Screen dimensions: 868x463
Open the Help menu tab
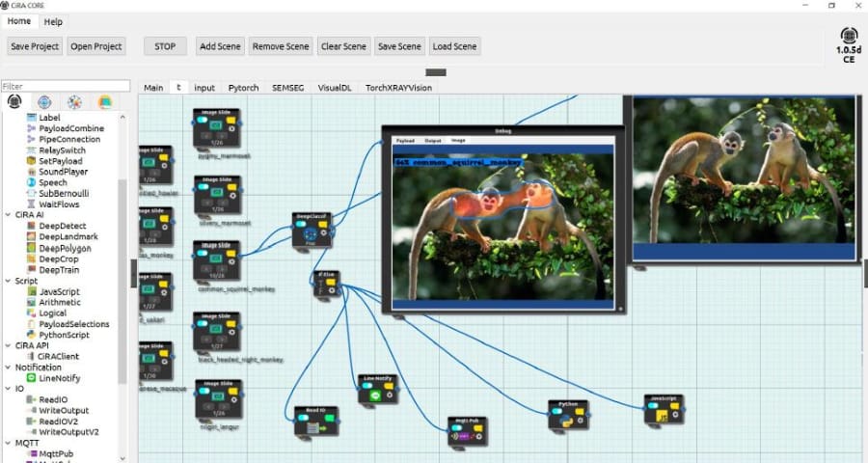(53, 21)
